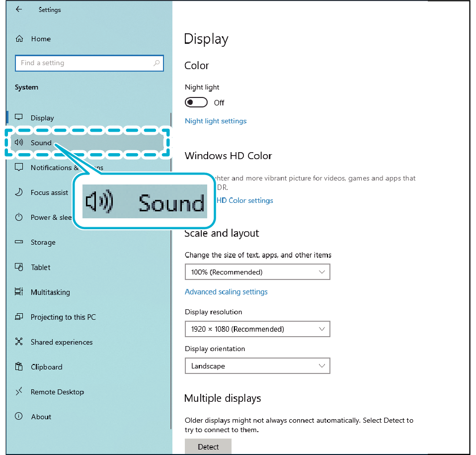Click the Tablet icon in sidebar
The height and width of the screenshot is (455, 476).
coord(19,267)
